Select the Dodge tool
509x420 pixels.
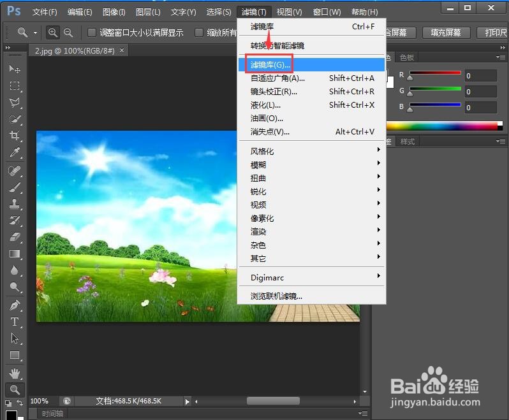14,287
